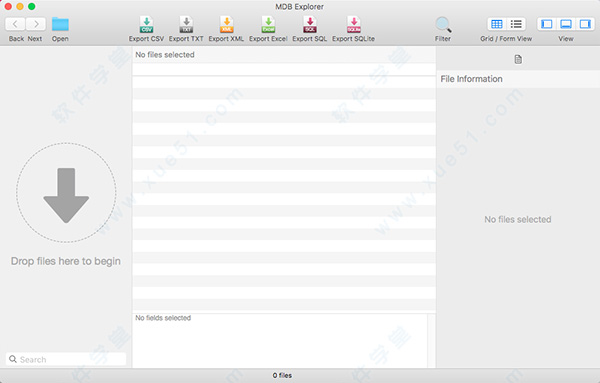The width and height of the screenshot is (600, 383).
Task: Open a file with the folder icon
Action: (x=60, y=24)
